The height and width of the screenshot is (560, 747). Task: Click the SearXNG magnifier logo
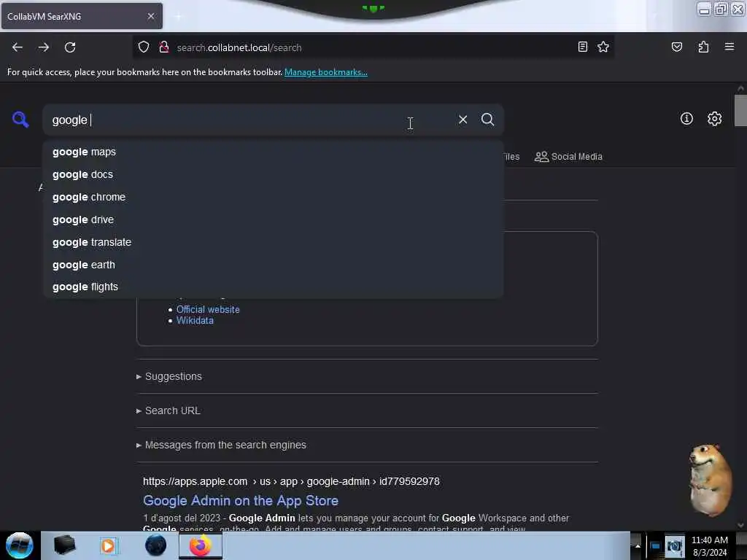coord(20,119)
